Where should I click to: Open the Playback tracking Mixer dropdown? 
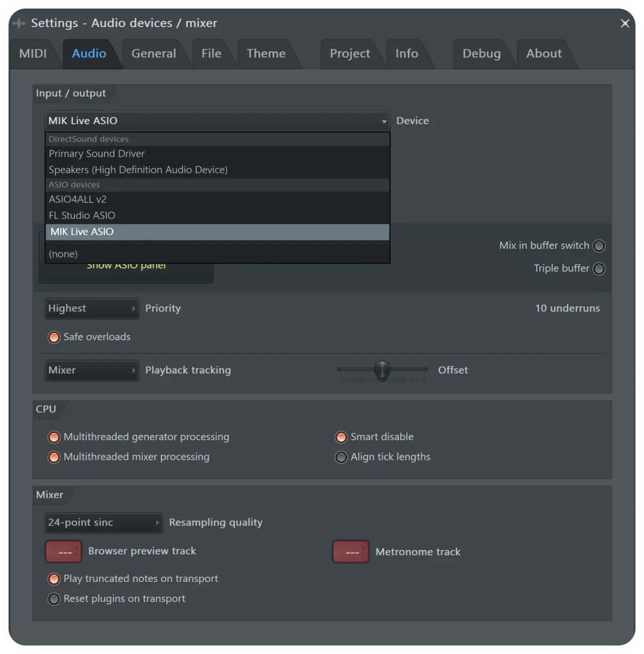[x=92, y=371]
